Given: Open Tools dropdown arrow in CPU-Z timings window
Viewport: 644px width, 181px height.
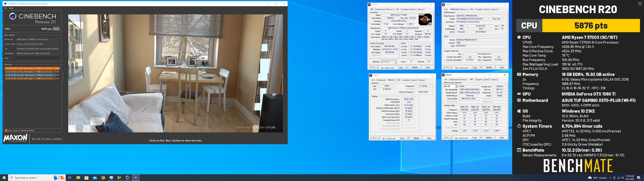Looking at the screenshot, I should coord(408,138).
